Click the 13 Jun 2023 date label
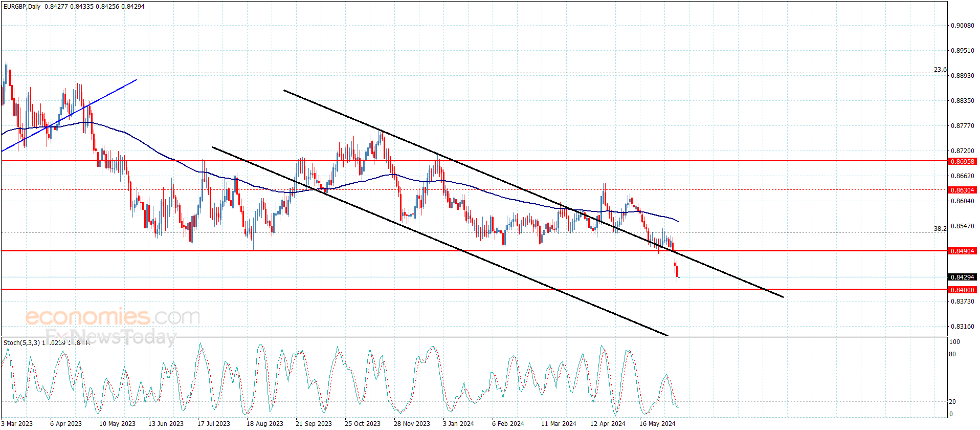The width and height of the screenshot is (980, 430). 166,423
